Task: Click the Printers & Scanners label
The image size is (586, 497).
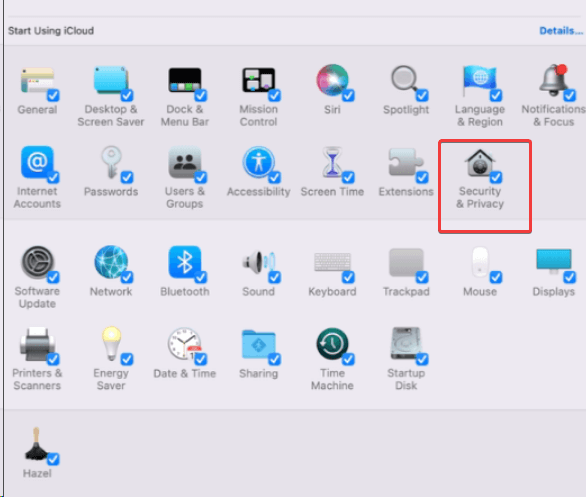Action: coord(37,379)
